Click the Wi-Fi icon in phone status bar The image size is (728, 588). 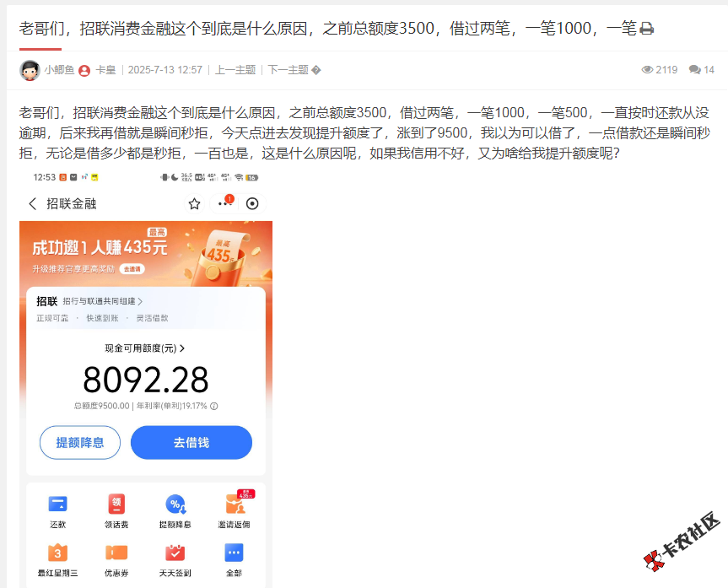(x=239, y=177)
